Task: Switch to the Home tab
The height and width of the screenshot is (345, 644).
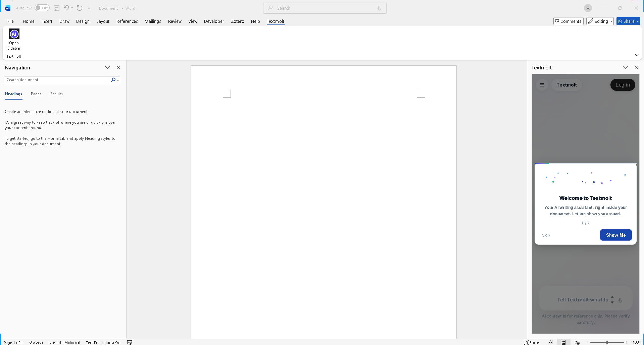Action: [29, 21]
